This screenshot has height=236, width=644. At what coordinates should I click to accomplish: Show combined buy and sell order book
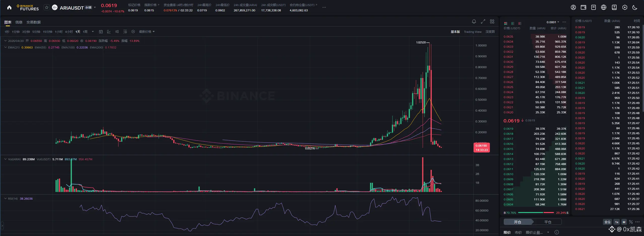point(506,23)
